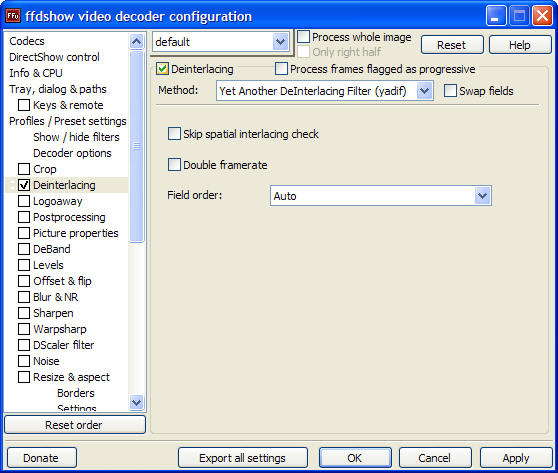Enable the Postprocessing filter checkbox in the sidebar

[24, 217]
